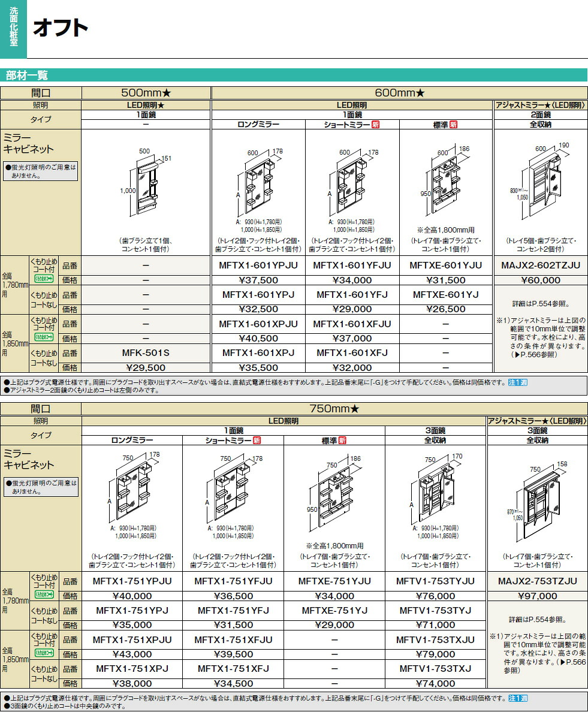Screen dimensions: 588x712
Task: Click the ¥29,500 price cell
Action: point(146,368)
